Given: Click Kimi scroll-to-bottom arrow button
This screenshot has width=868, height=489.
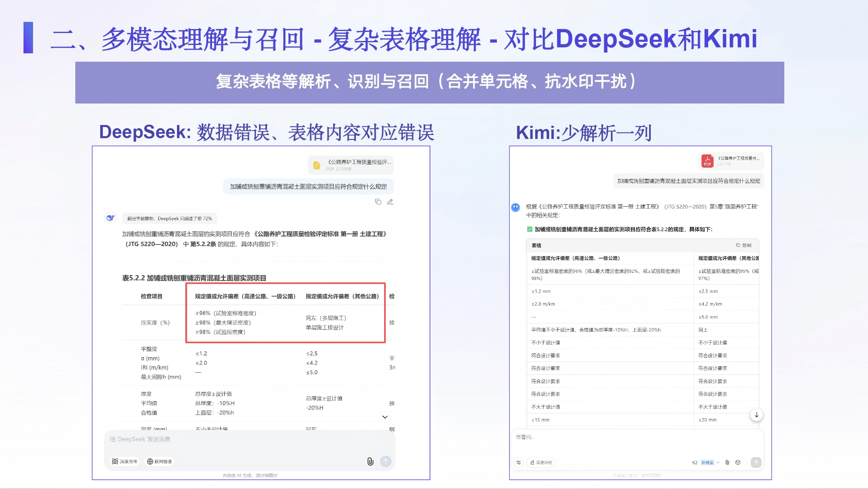Looking at the screenshot, I should [x=756, y=415].
